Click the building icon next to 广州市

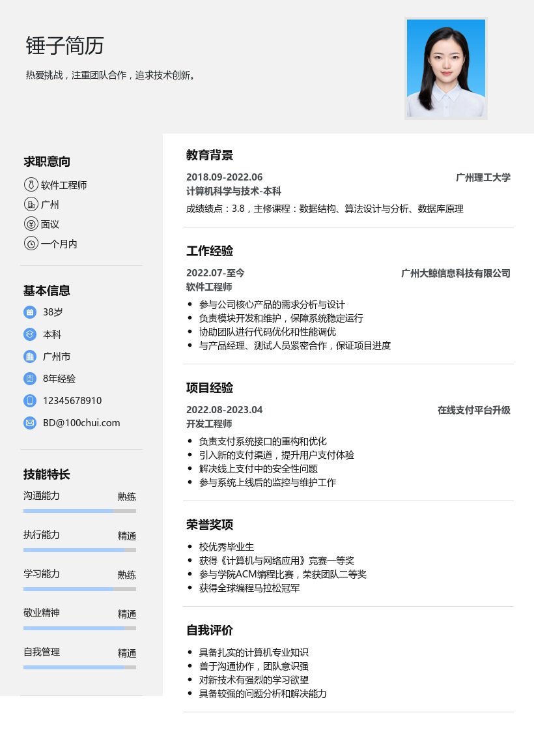(x=30, y=356)
